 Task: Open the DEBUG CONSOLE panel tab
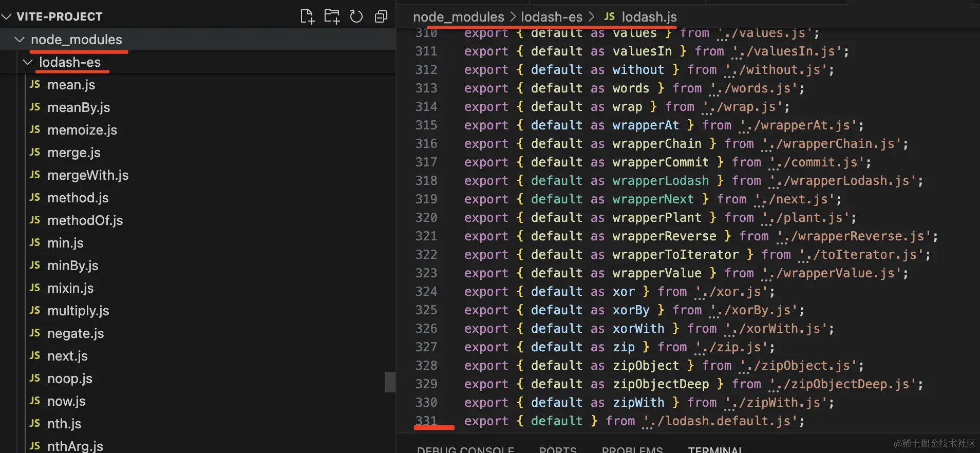(465, 449)
